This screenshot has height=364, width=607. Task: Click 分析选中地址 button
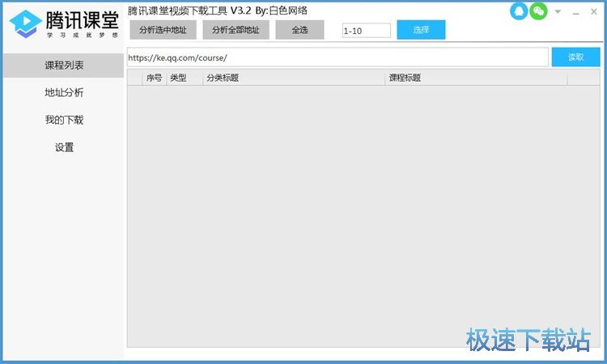tap(163, 30)
